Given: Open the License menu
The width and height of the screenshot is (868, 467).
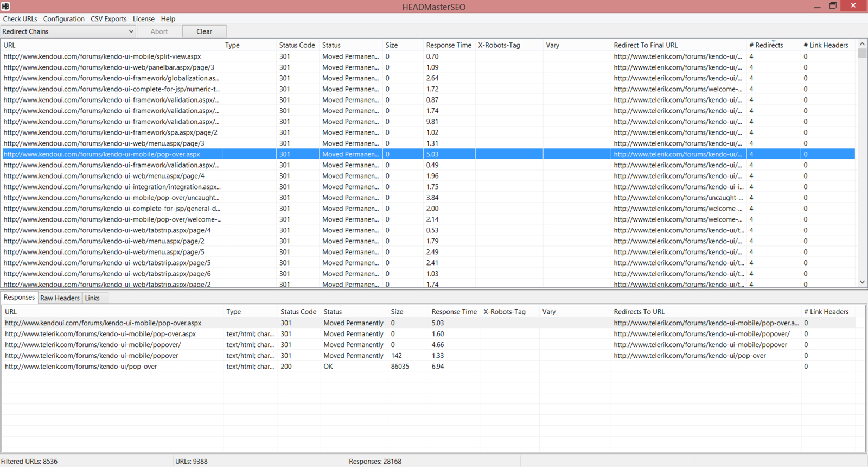Looking at the screenshot, I should click(144, 19).
